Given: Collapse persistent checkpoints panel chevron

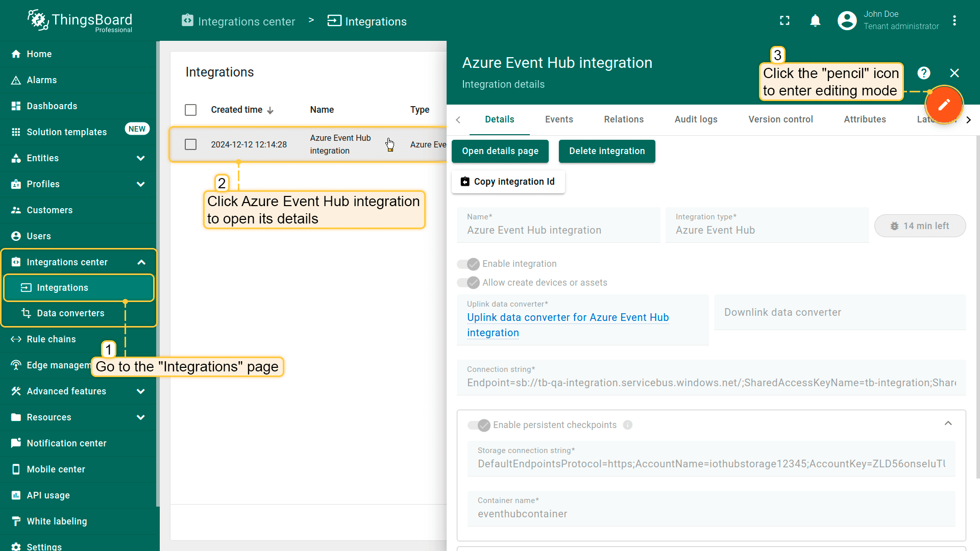Looking at the screenshot, I should (x=948, y=423).
